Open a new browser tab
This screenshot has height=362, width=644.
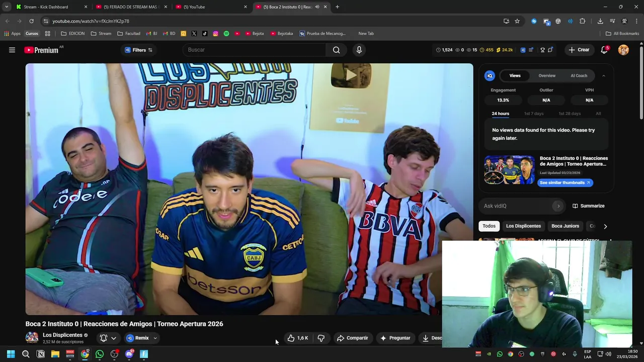point(337,7)
